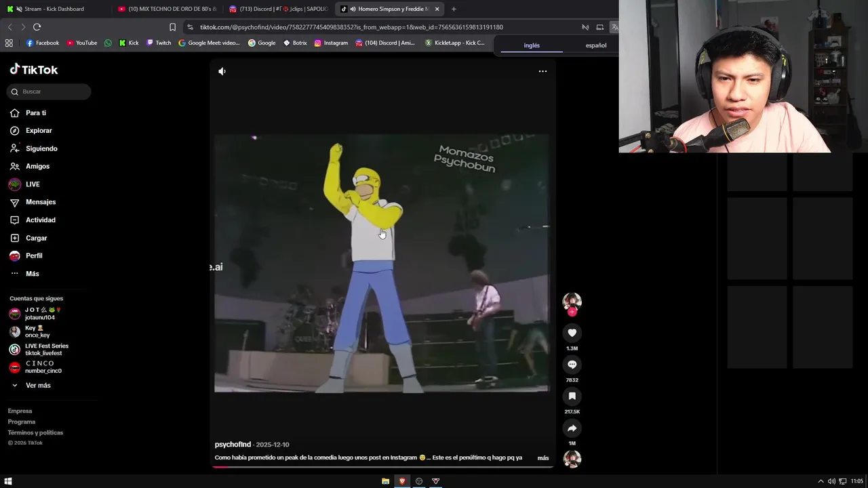Open the Kick bookmark
This screenshot has height=488, width=868.
pyautogui.click(x=129, y=43)
